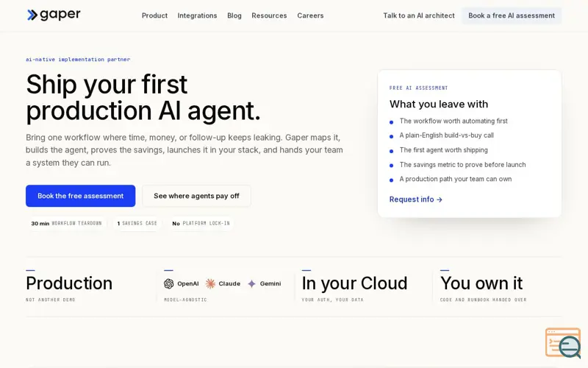Click the 'Bring one workflow' description paragraph

(184, 150)
